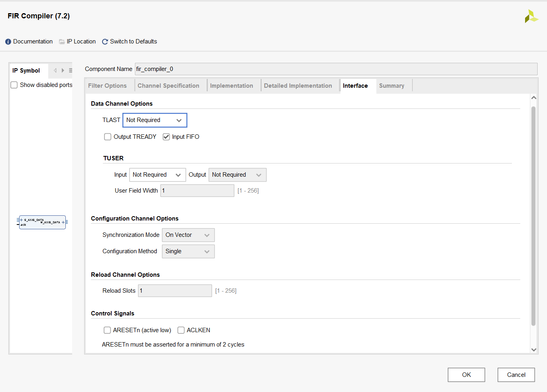Image resolution: width=547 pixels, height=392 pixels.
Task: Click the Component Name field
Action: click(336, 69)
